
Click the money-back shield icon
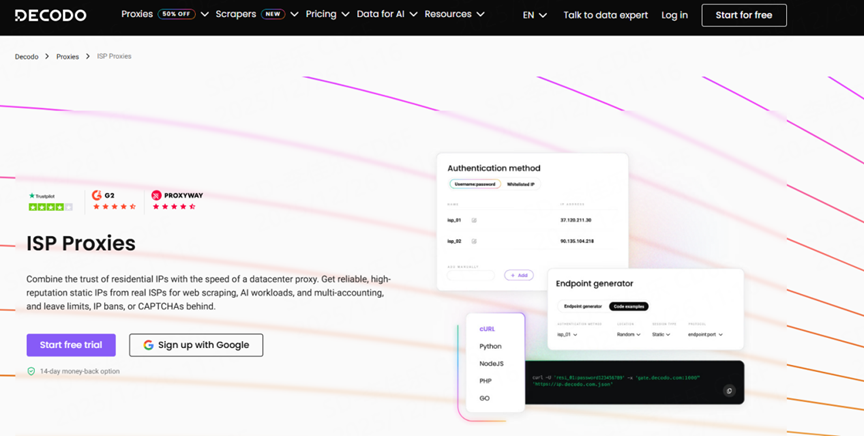point(31,371)
